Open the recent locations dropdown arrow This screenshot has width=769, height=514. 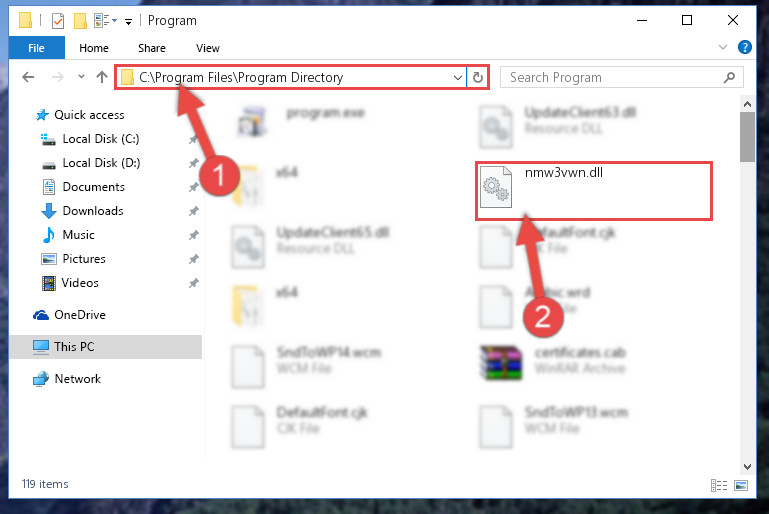(81, 77)
